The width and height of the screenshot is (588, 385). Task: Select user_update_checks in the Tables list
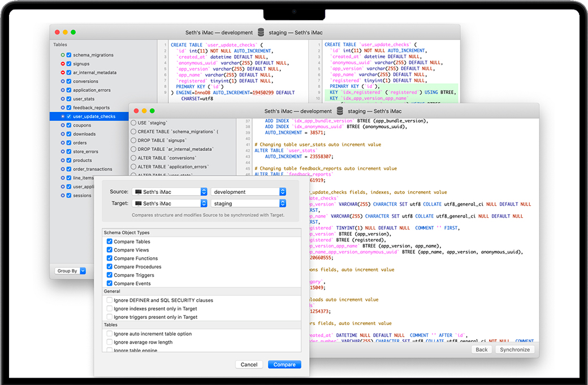coord(94,117)
